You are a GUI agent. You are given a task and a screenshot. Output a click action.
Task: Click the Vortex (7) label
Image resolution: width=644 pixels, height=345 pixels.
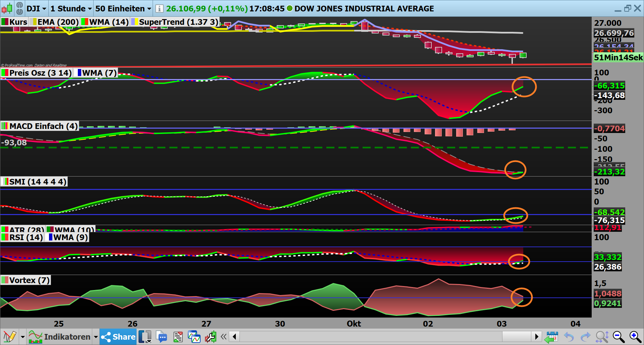(25, 280)
